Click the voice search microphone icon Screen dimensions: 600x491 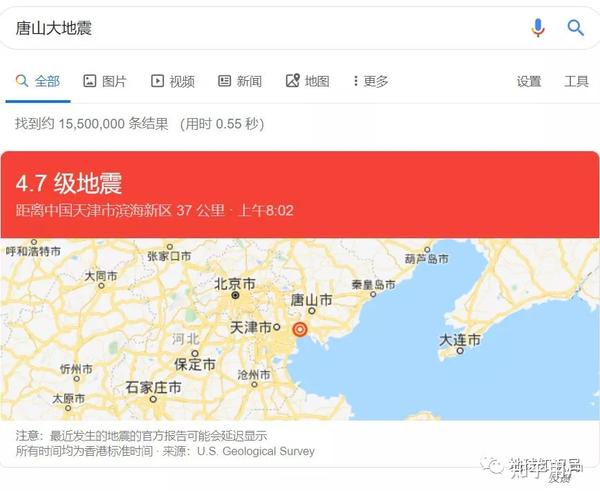pyautogui.click(x=538, y=28)
